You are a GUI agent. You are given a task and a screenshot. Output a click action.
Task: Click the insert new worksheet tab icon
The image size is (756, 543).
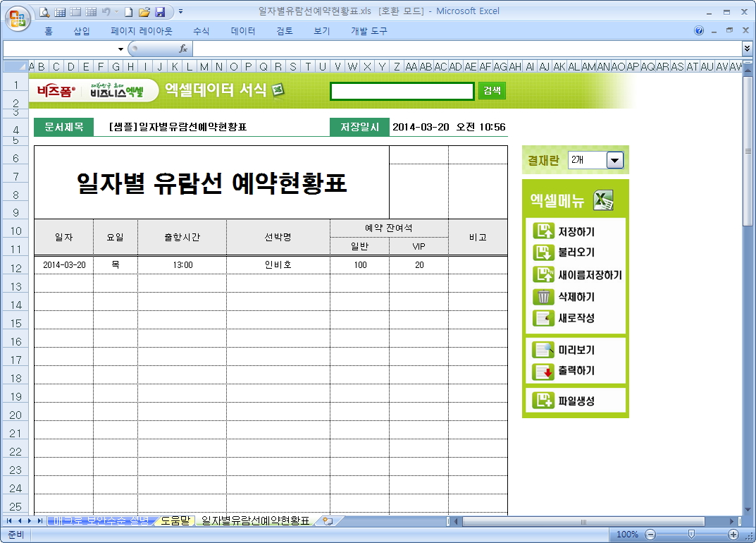327,521
